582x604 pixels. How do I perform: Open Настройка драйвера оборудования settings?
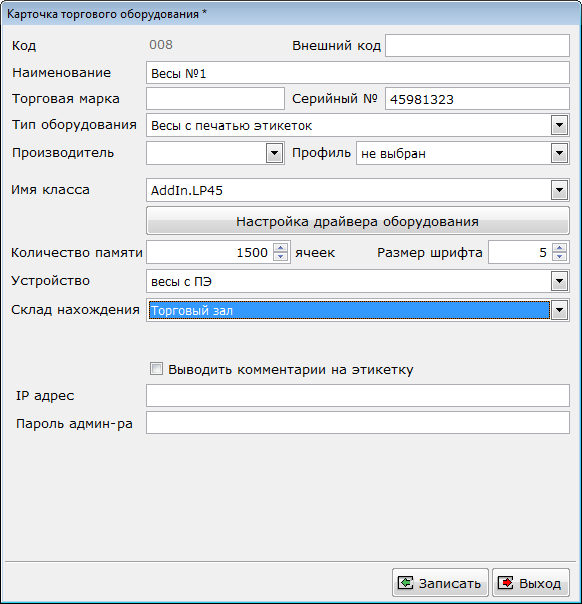(357, 221)
